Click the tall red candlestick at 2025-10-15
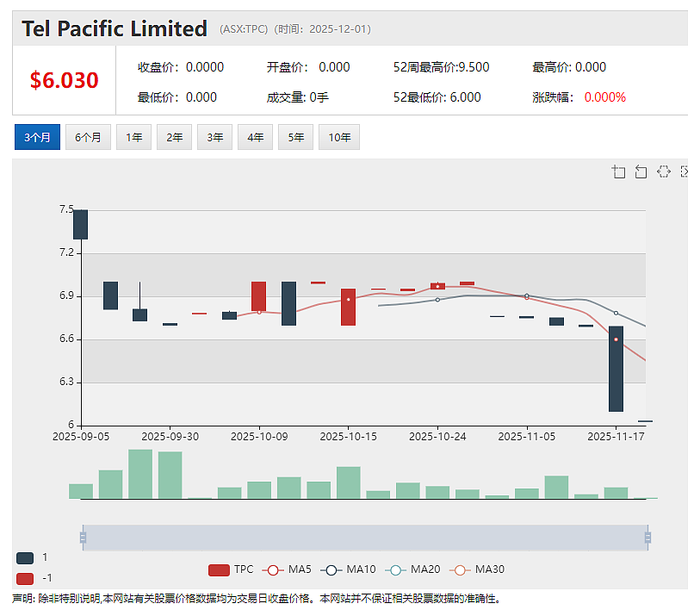 348,307
